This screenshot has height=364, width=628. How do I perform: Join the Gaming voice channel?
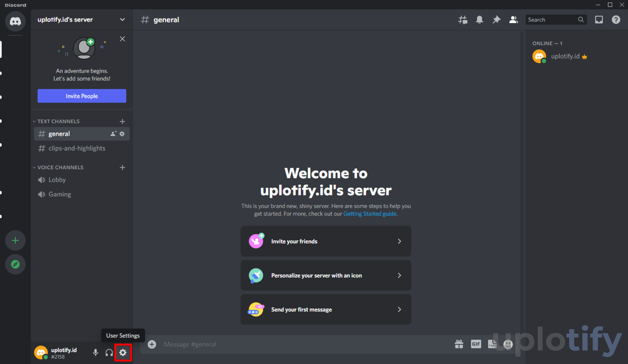(x=82, y=194)
